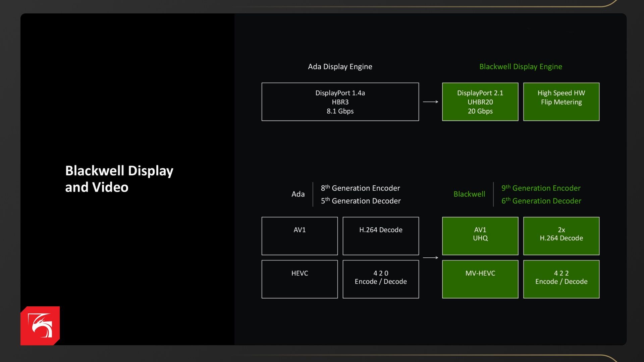Select the Ada HEVC box
Image resolution: width=644 pixels, height=362 pixels.
pyautogui.click(x=300, y=279)
